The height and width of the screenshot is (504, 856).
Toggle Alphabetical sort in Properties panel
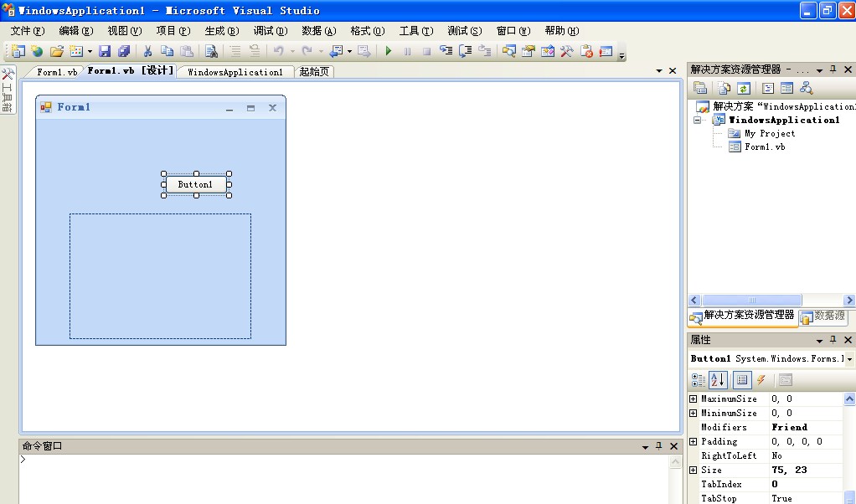[718, 380]
